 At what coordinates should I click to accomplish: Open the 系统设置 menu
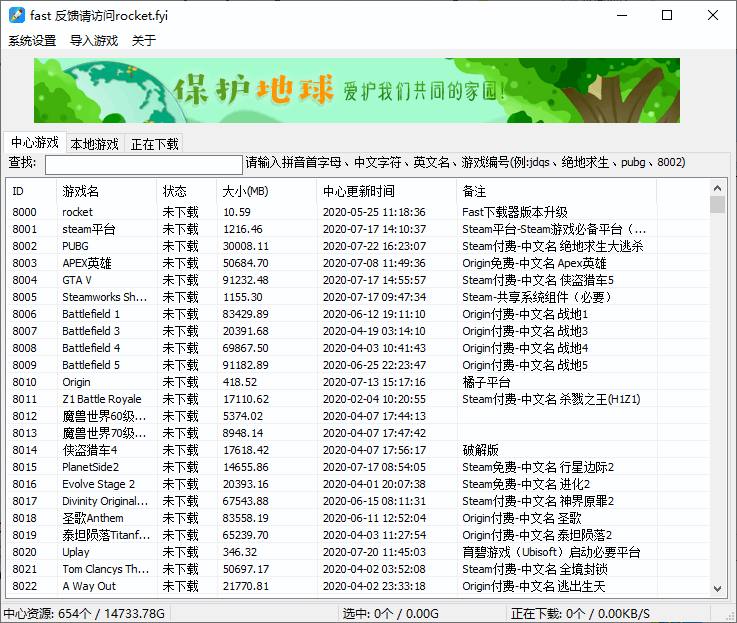(32, 40)
